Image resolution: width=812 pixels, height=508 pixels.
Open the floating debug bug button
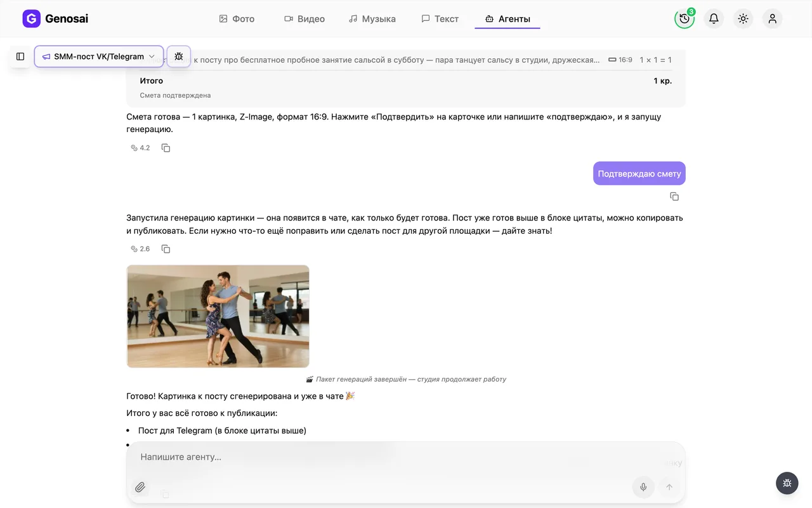(x=787, y=483)
